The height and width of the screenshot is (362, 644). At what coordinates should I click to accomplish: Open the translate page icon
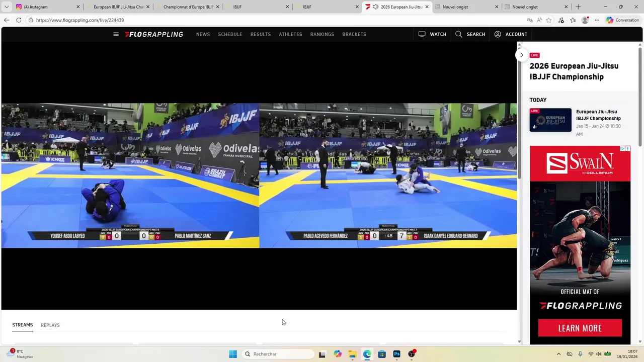530,20
